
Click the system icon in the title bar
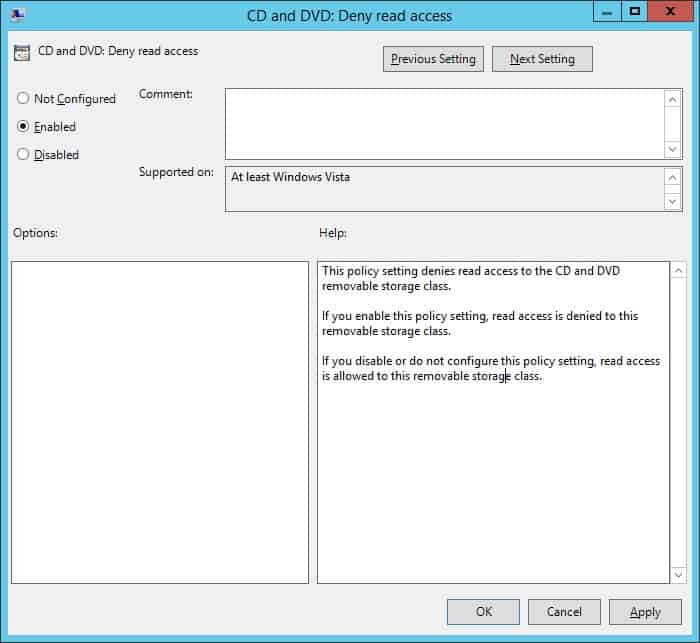[18, 14]
